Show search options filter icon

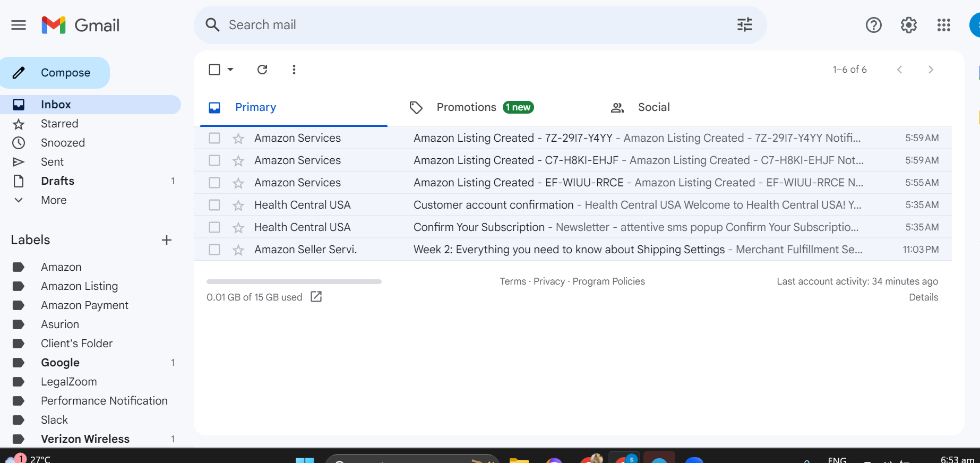[745, 25]
